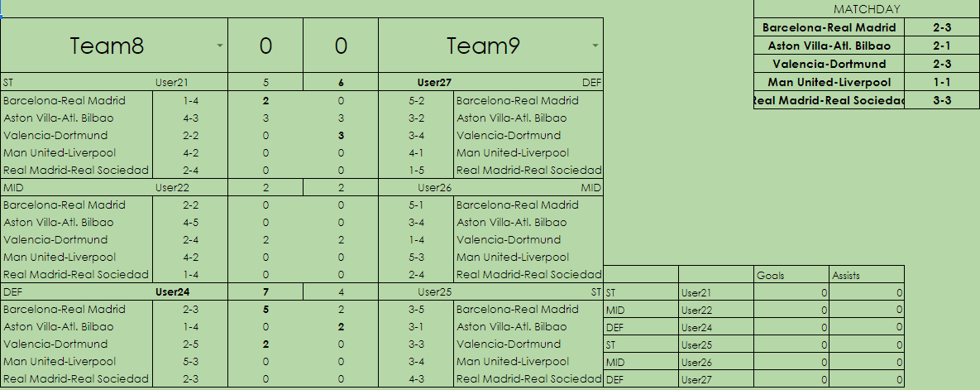Select User25's 4-3 Real Madrid-Real Sociedad prediction
Image resolution: width=980 pixels, height=390 pixels.
416,378
